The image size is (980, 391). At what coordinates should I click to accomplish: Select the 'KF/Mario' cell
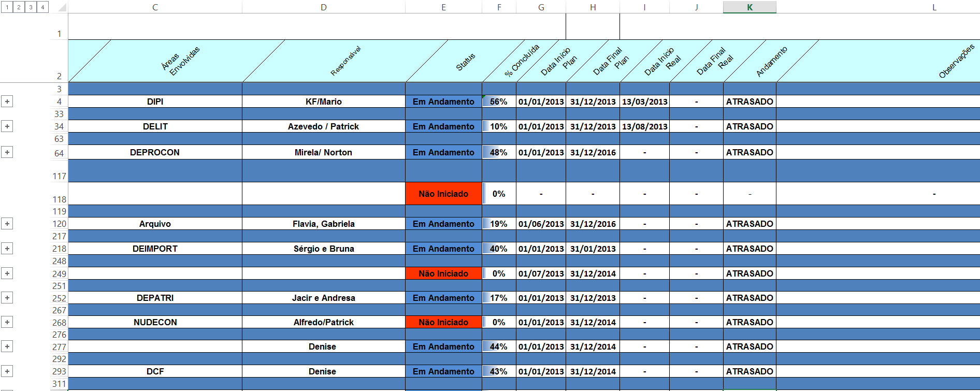[324, 102]
